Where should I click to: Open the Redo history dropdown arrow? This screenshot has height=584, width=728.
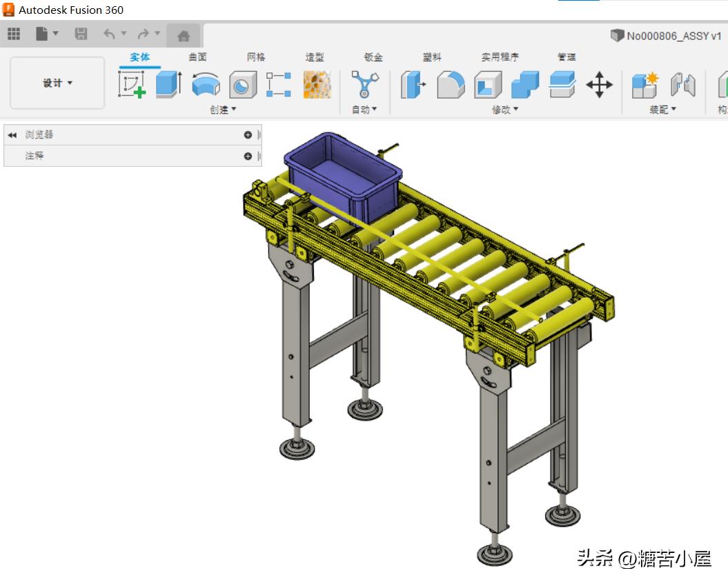[157, 33]
